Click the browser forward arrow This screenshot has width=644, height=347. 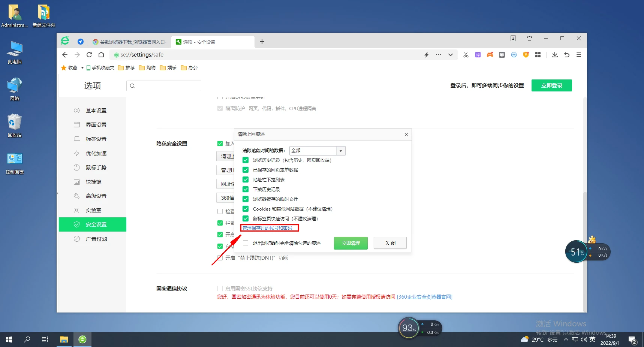[77, 55]
